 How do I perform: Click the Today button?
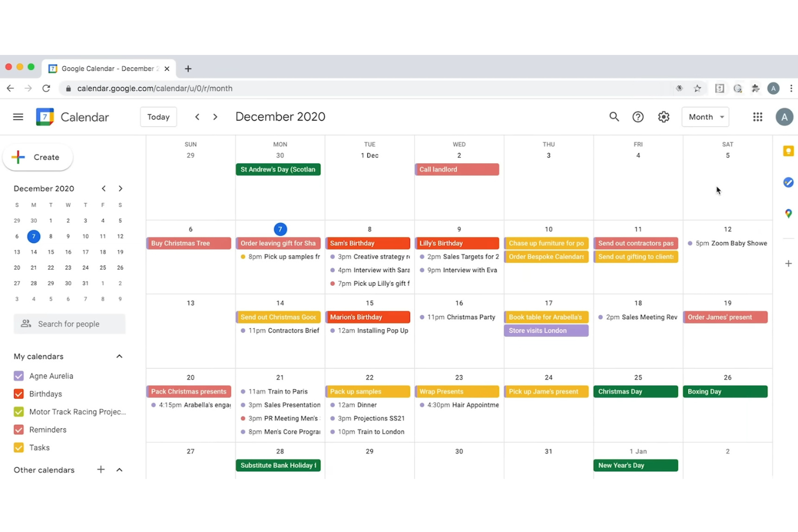[159, 117]
